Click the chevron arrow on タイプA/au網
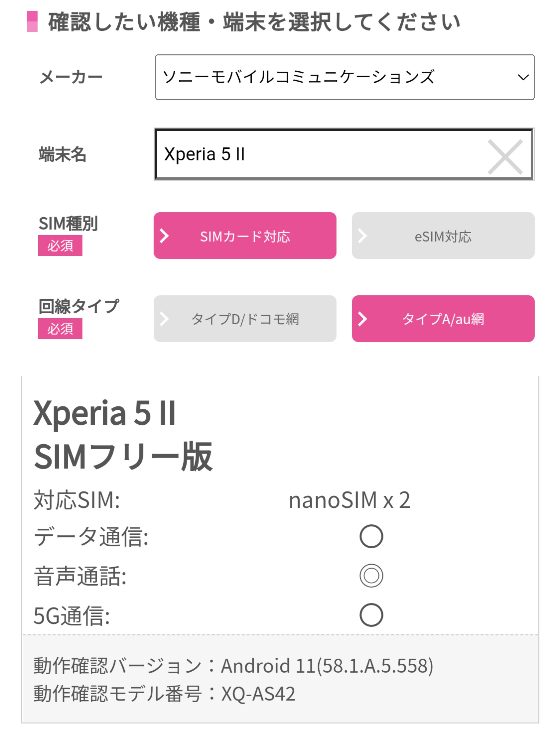 point(362,319)
